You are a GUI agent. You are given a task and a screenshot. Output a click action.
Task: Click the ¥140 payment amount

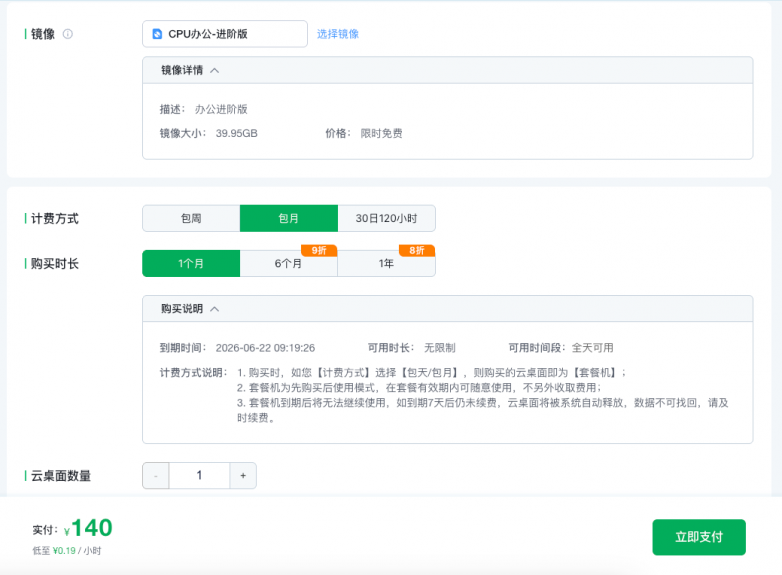point(88,528)
